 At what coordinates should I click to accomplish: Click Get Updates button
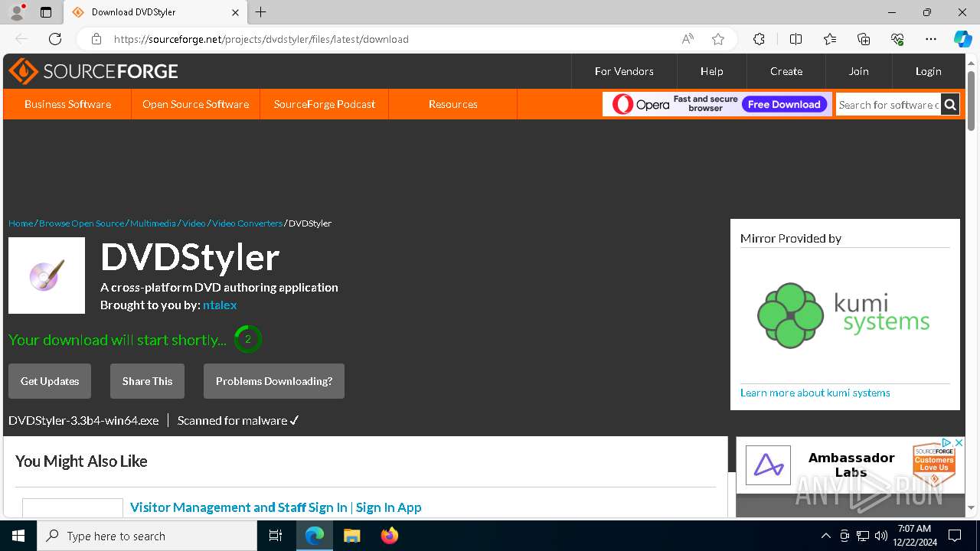coord(50,381)
